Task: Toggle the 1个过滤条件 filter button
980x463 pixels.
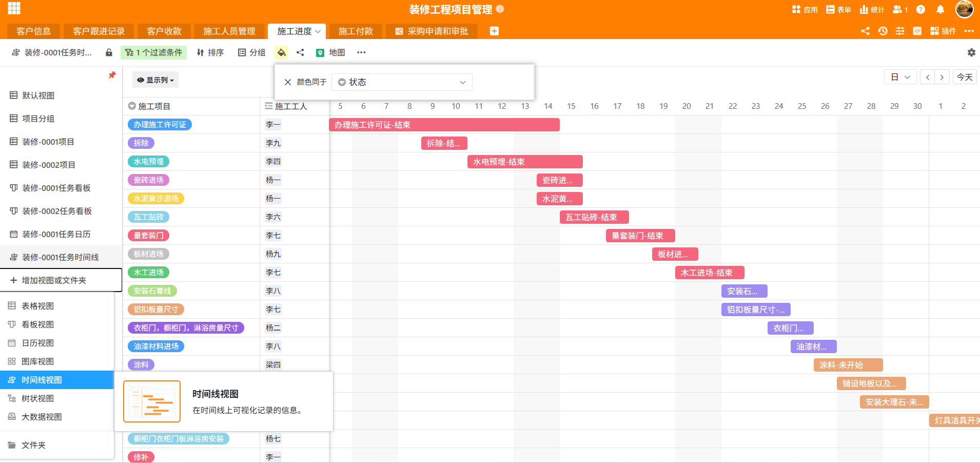Action: [153, 52]
